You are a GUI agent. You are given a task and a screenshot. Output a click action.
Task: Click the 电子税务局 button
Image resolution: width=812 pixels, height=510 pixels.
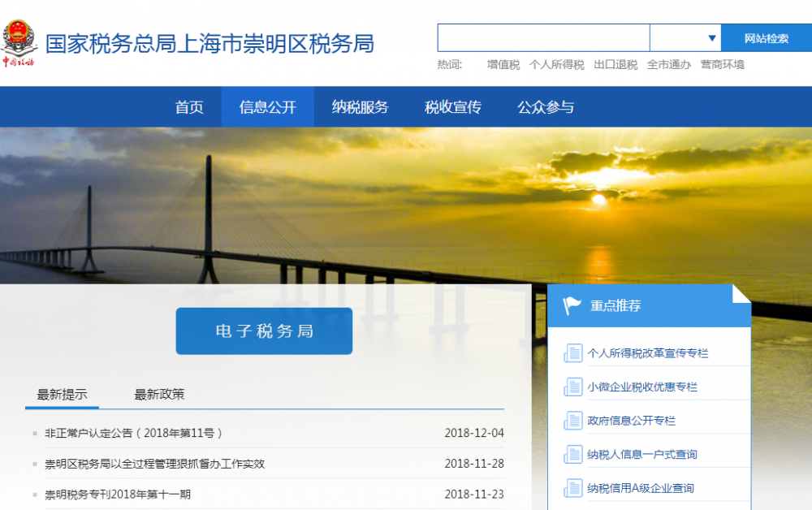coord(264,331)
